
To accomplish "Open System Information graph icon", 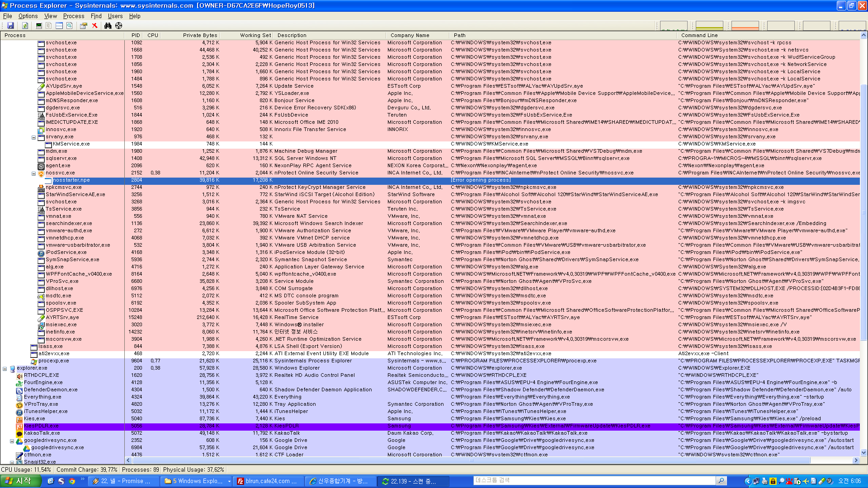I will [x=39, y=26].
